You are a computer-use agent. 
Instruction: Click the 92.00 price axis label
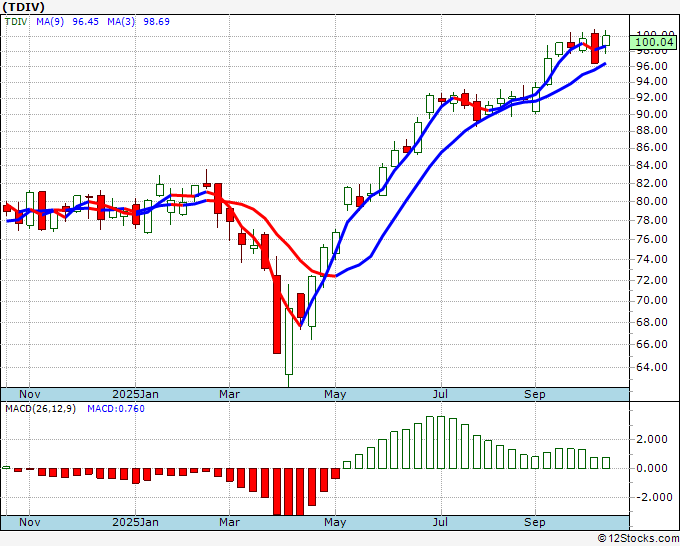click(x=652, y=97)
